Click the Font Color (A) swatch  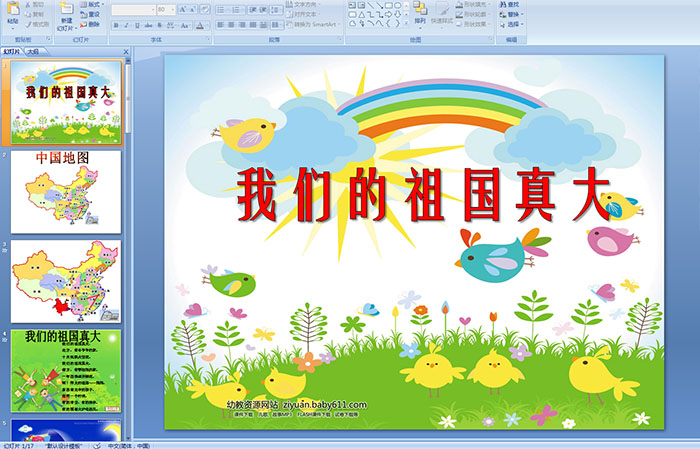click(x=200, y=25)
